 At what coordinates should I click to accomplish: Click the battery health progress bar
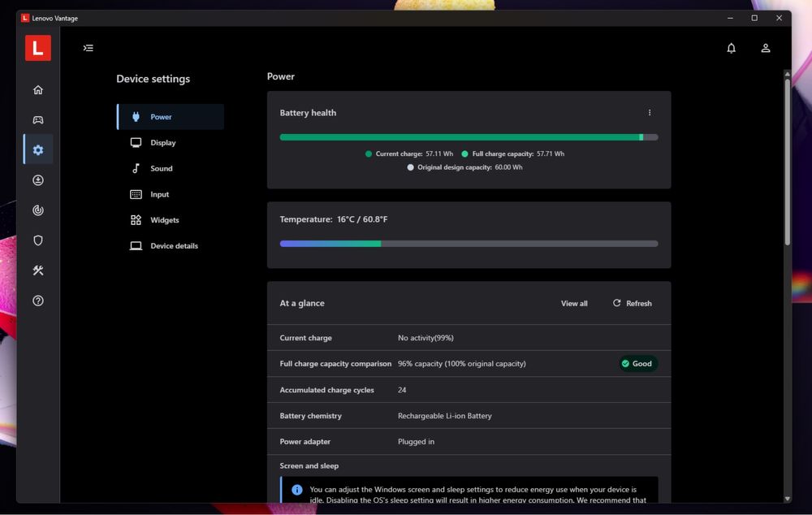[x=469, y=137]
